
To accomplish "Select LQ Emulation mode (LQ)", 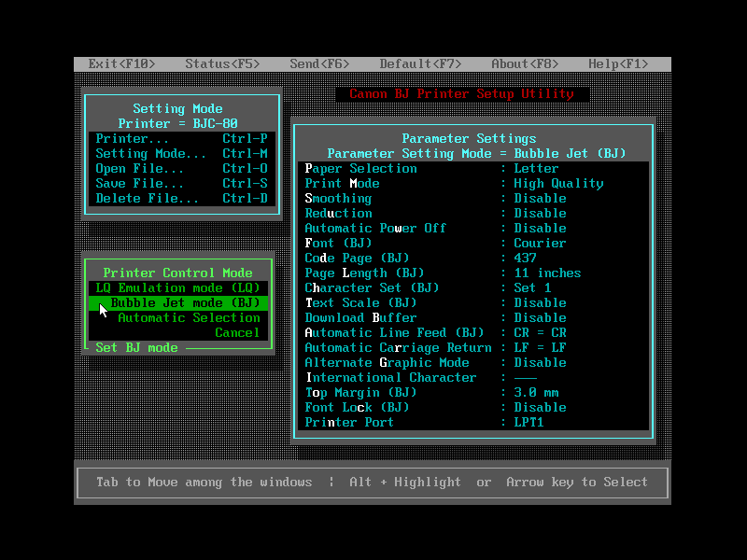I will click(x=177, y=288).
